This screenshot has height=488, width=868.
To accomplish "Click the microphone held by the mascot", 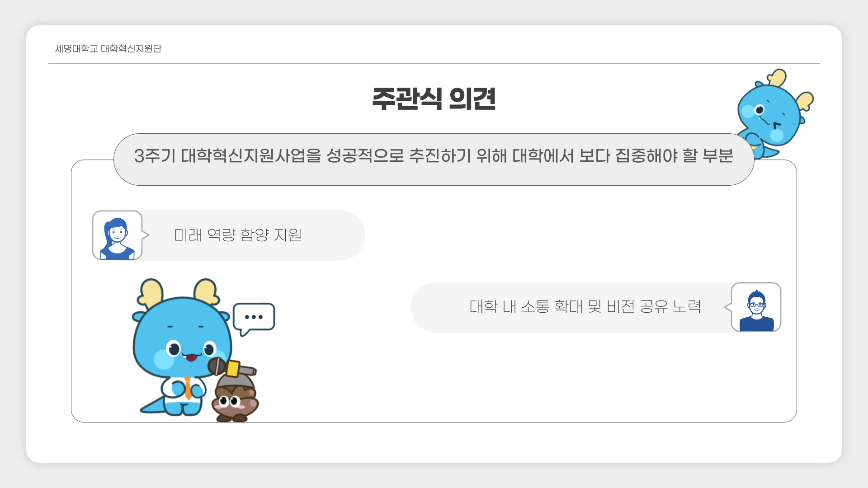I will tap(231, 367).
